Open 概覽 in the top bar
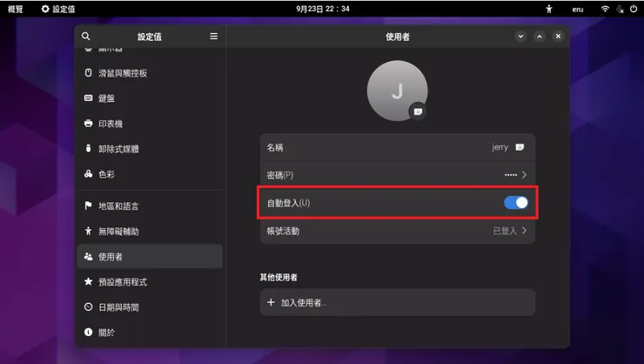The height and width of the screenshot is (364, 644). 16,9
